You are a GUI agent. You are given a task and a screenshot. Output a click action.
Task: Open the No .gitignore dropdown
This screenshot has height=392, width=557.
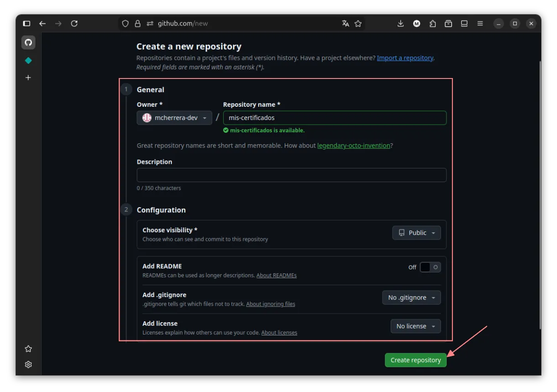pyautogui.click(x=411, y=298)
